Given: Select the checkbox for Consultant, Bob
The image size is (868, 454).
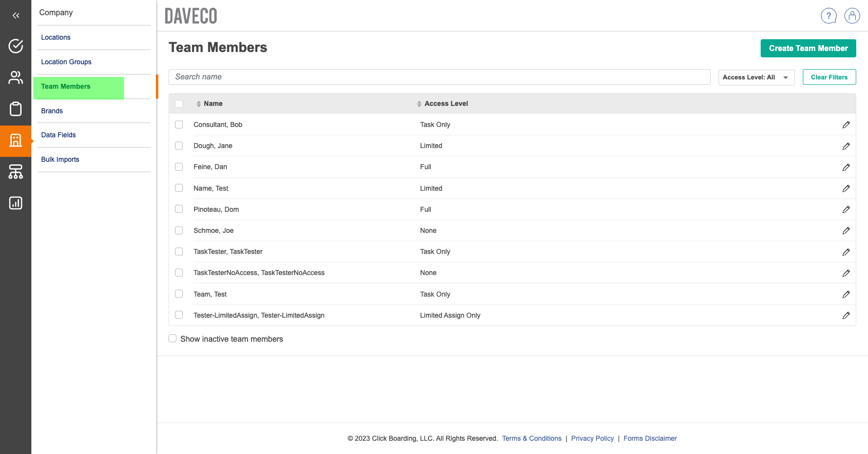Looking at the screenshot, I should tap(179, 125).
